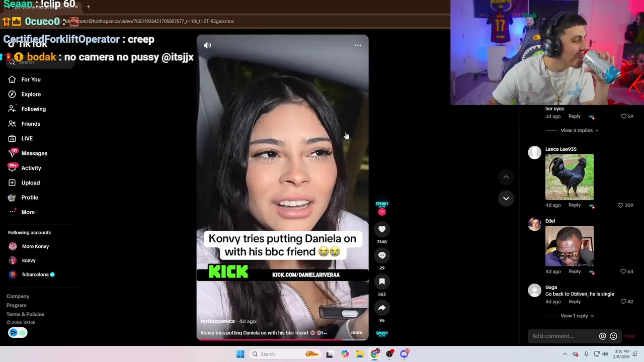The height and width of the screenshot is (362, 644).
Task: Open the Following menu item
Action: tap(33, 109)
